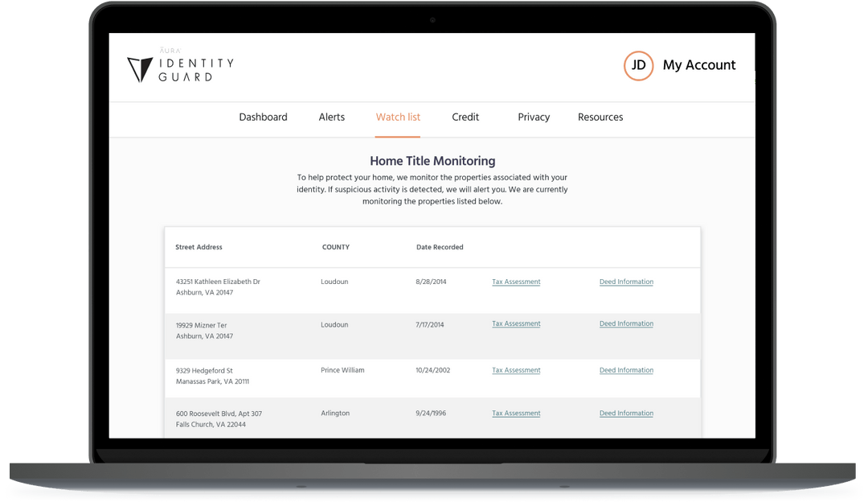The width and height of the screenshot is (868, 502).
Task: Browse the Resources tab
Action: pos(600,117)
